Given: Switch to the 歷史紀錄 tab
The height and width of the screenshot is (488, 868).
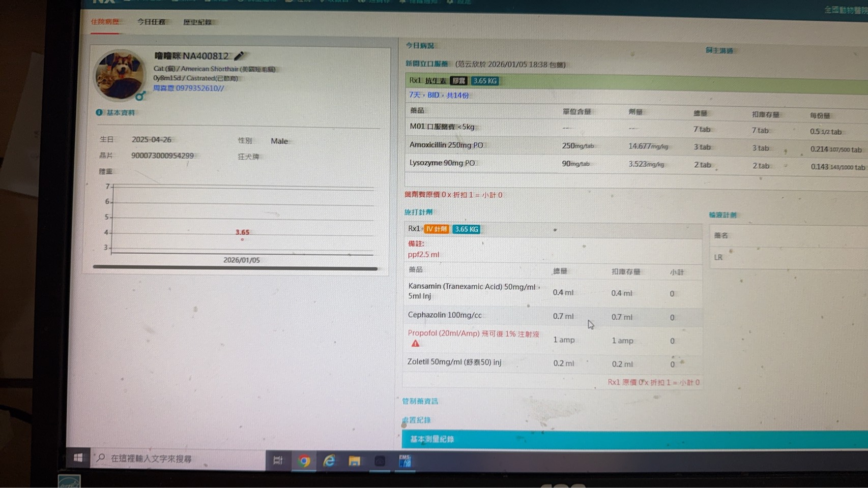Looking at the screenshot, I should (x=197, y=22).
